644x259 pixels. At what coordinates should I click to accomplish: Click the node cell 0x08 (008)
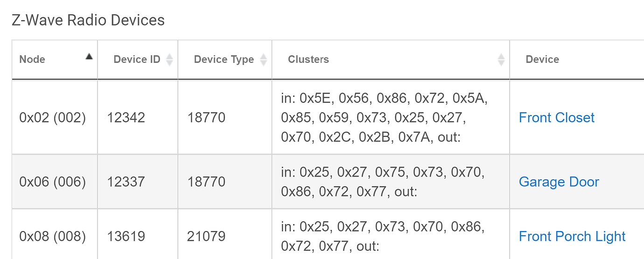click(x=53, y=237)
